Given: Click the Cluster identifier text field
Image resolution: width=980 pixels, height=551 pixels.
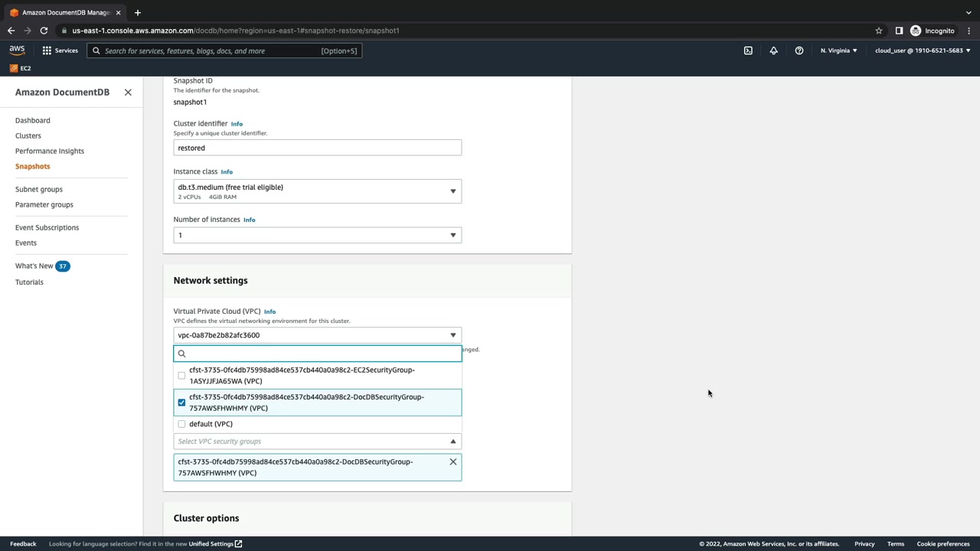Looking at the screenshot, I should tap(317, 148).
